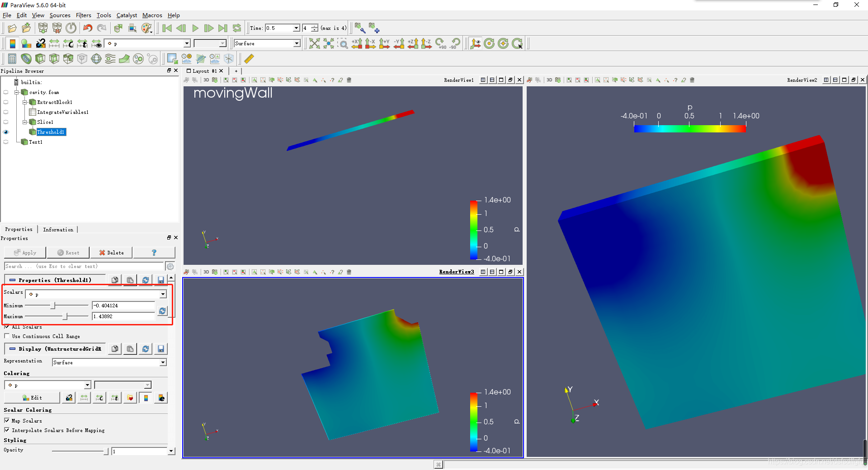Toggle eye visibility for Slice1
The width and height of the screenshot is (868, 470).
point(6,122)
